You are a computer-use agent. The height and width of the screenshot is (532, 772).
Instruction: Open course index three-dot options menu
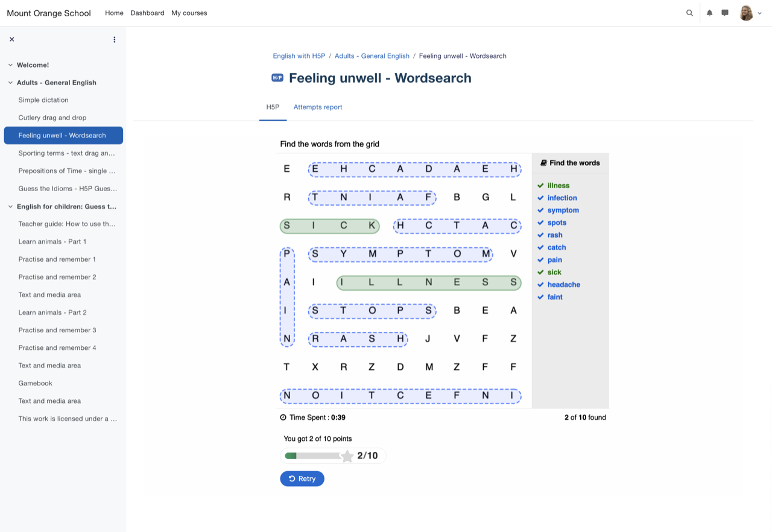pos(114,39)
